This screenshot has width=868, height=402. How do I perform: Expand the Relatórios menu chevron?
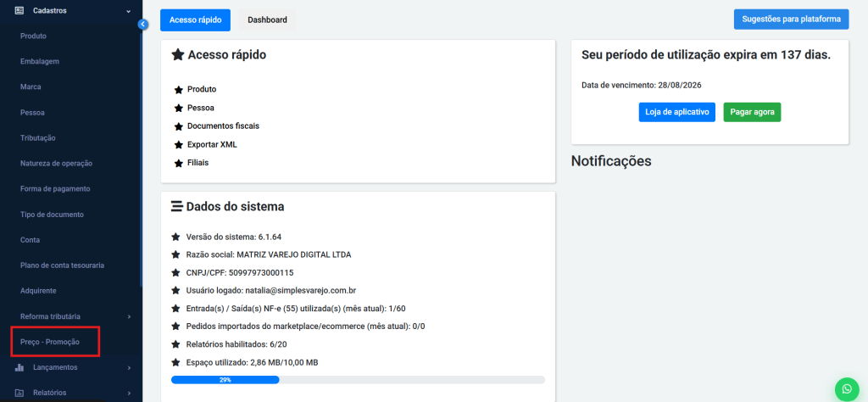click(x=128, y=393)
